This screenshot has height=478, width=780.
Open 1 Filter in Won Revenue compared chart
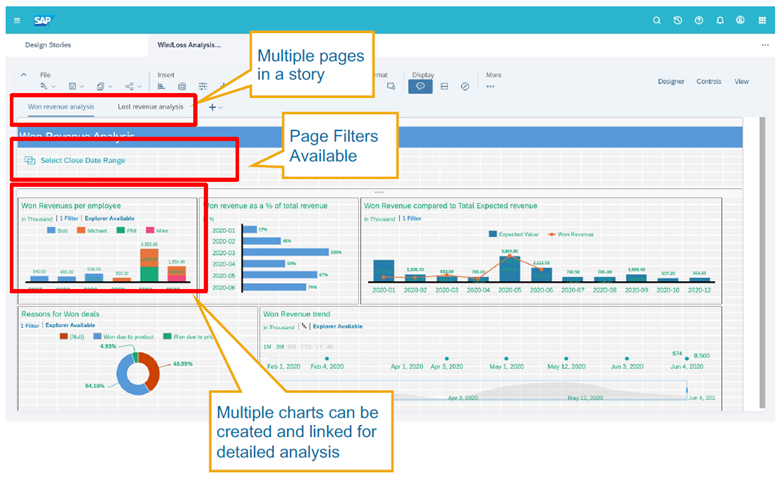tap(412, 218)
